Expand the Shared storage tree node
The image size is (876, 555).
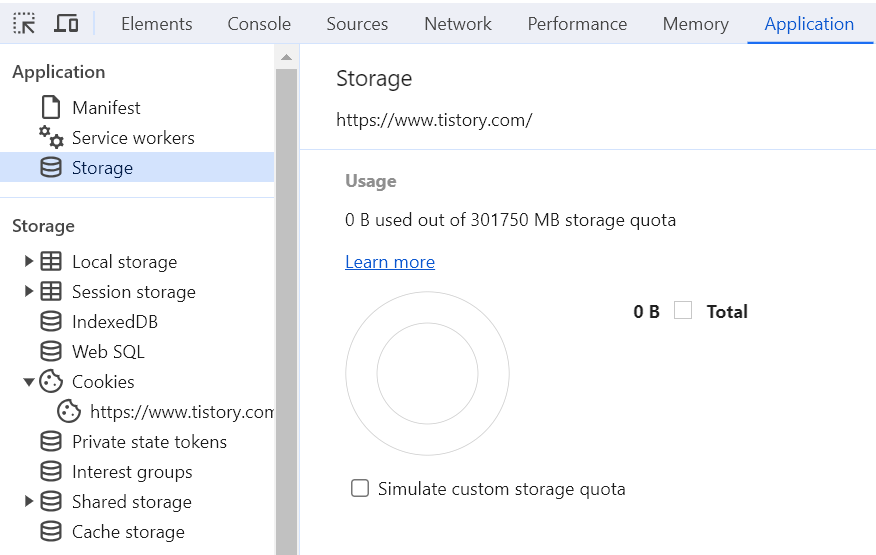pos(29,502)
